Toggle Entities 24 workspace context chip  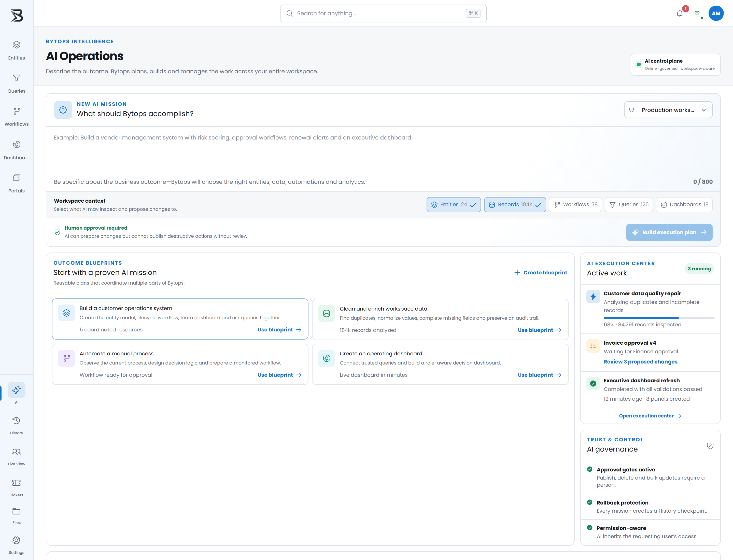(453, 204)
